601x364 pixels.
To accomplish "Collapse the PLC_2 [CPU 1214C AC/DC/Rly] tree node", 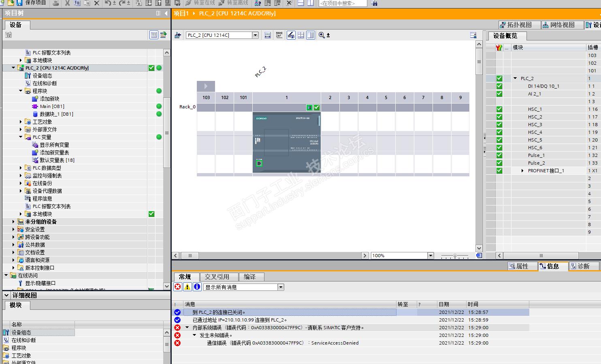I will (x=13, y=68).
